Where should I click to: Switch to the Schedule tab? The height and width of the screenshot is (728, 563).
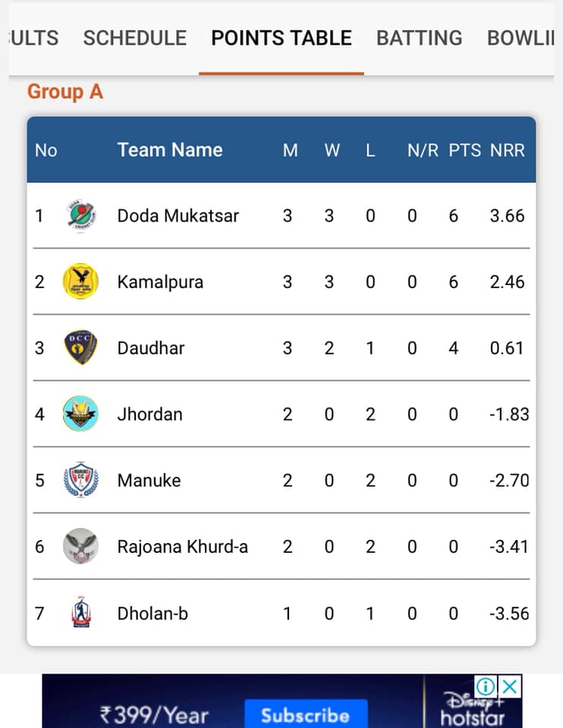(x=135, y=38)
